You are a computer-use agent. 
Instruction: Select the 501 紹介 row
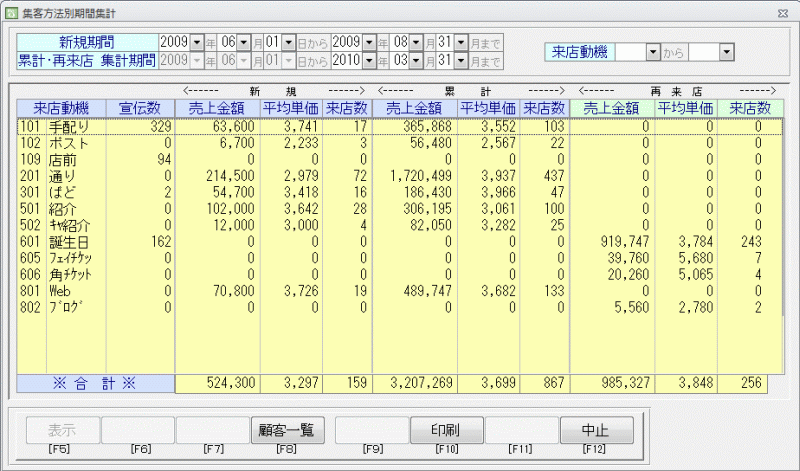pos(399,209)
